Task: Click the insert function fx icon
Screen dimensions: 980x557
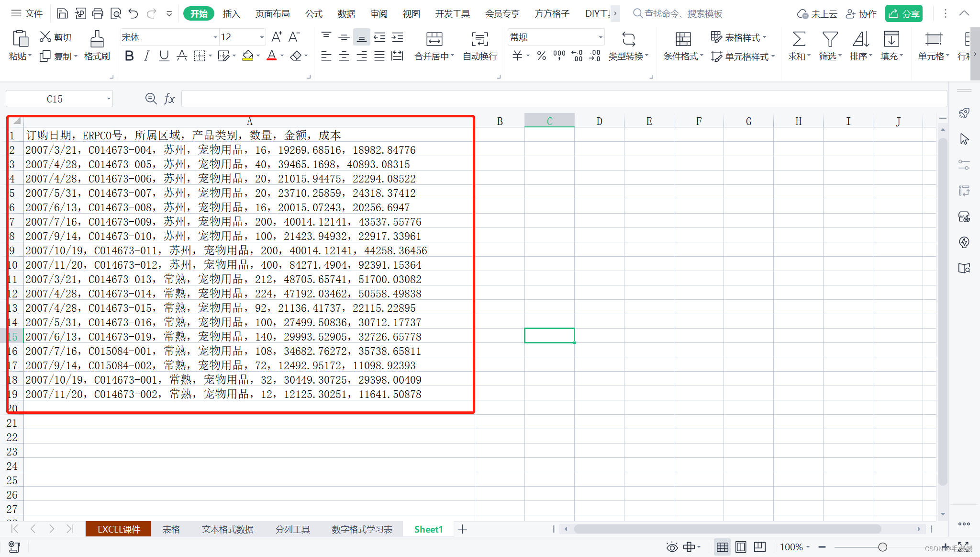Action: [x=169, y=99]
